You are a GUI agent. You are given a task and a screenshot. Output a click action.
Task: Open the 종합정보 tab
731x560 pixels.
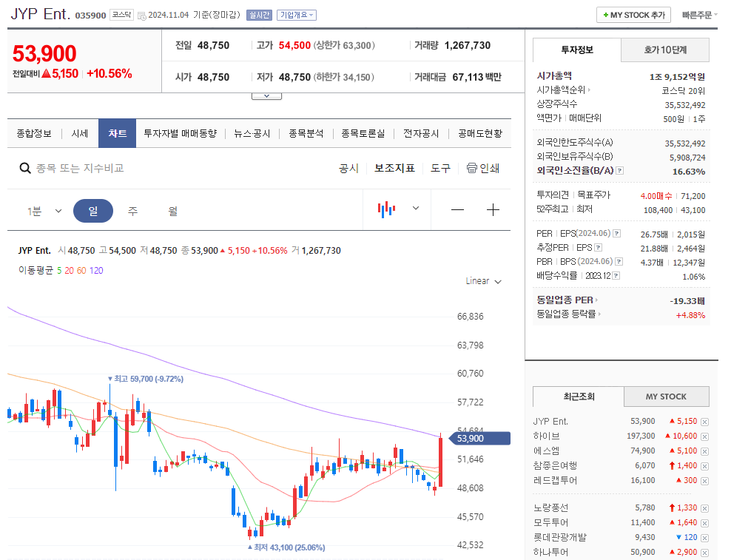(x=34, y=134)
